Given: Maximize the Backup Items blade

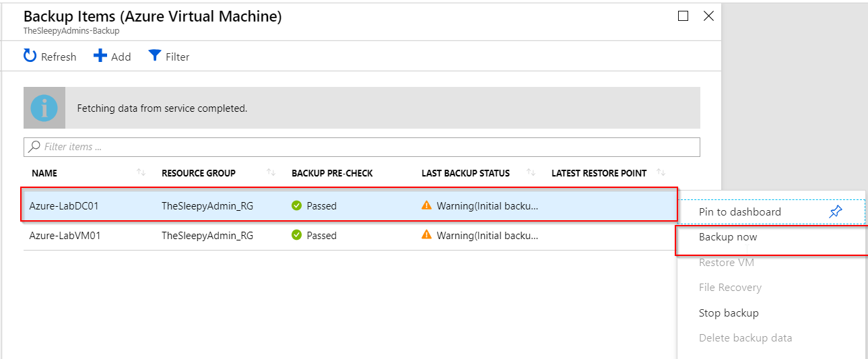Looking at the screenshot, I should tap(683, 16).
